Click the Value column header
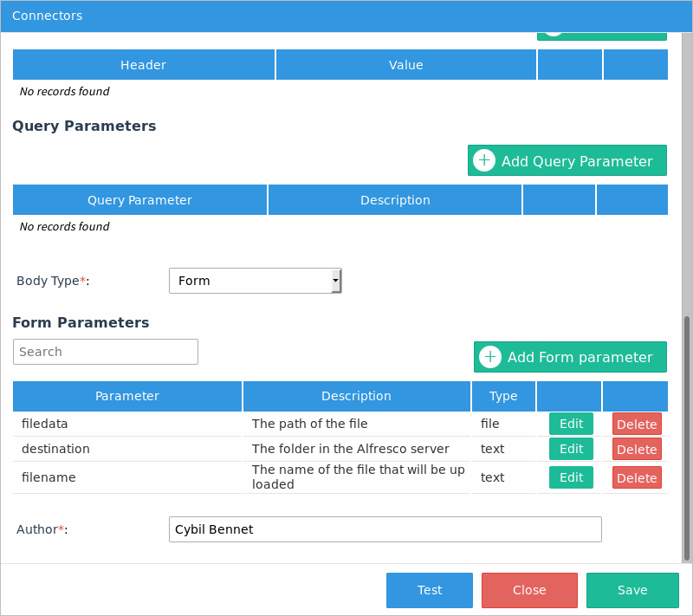This screenshot has width=693, height=616. tap(405, 65)
